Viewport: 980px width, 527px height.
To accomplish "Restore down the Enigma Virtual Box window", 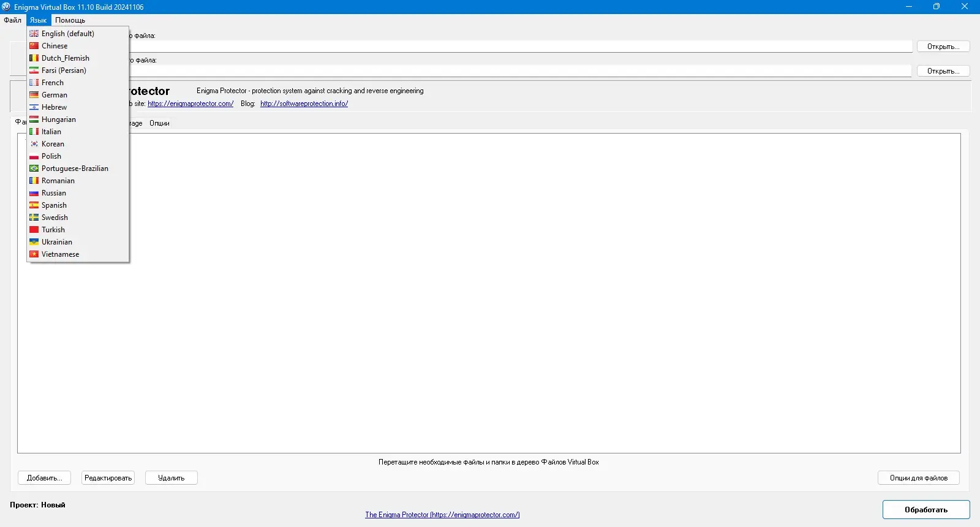I will pyautogui.click(x=937, y=7).
